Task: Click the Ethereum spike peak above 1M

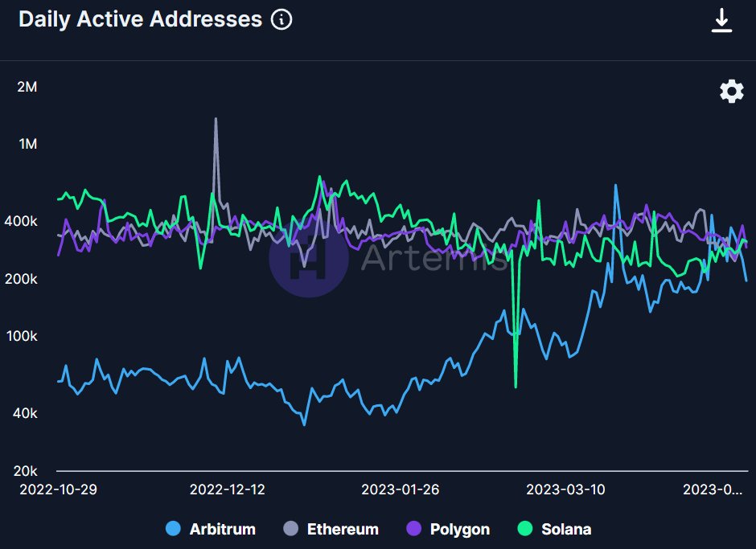Action: point(216,119)
